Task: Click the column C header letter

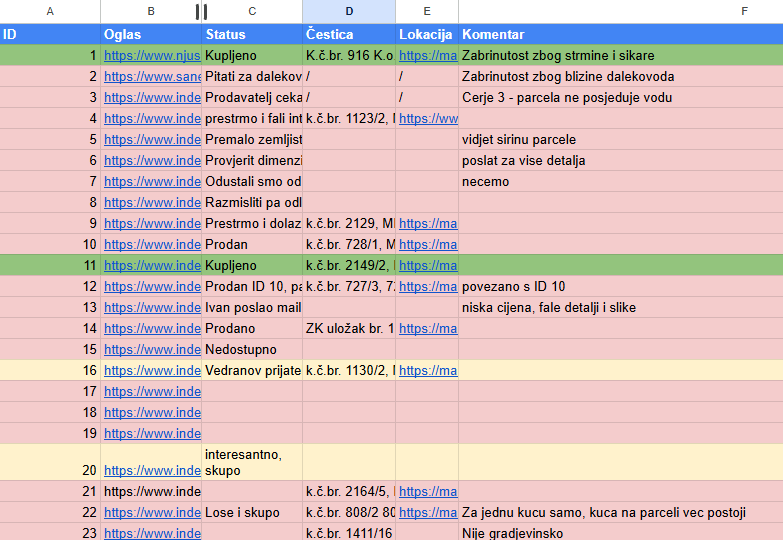Action: tap(252, 11)
